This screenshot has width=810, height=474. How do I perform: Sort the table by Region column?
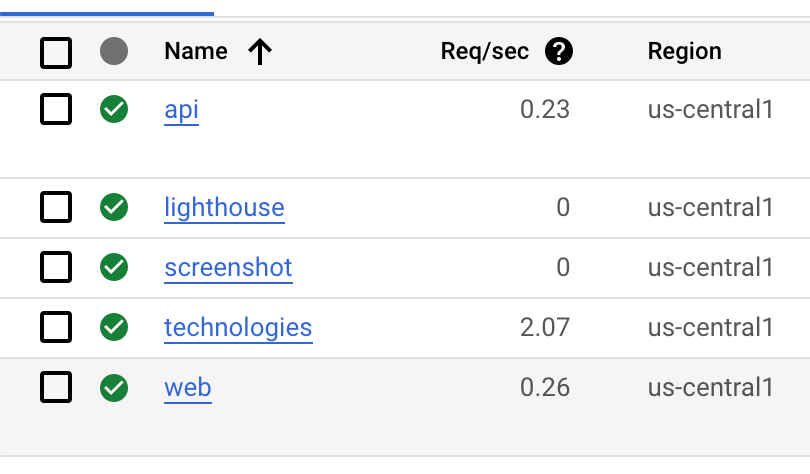pyautogui.click(x=684, y=52)
